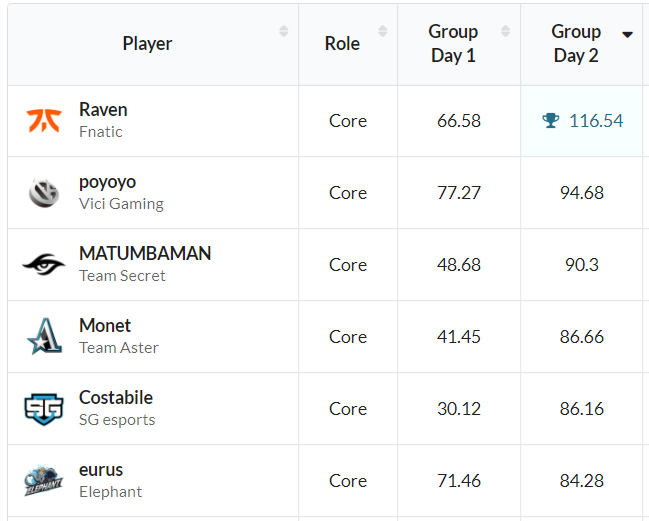The image size is (649, 521).
Task: Sort by Group Day 1 arrows
Action: click(x=505, y=32)
